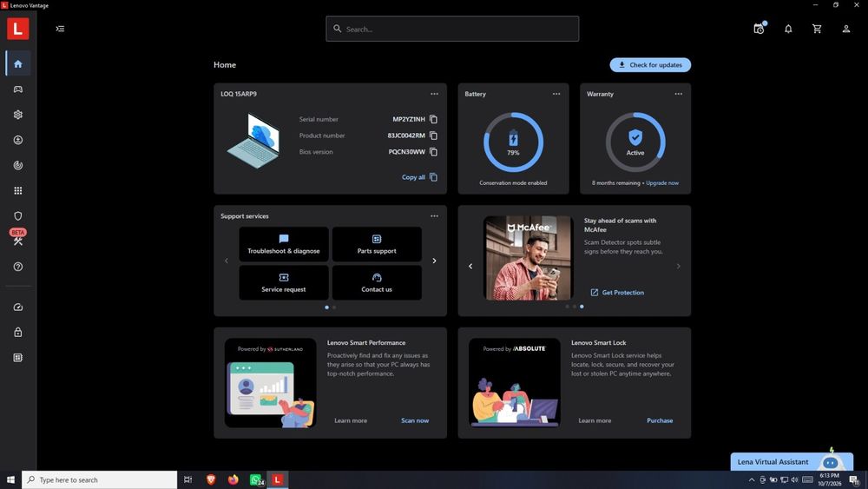This screenshot has height=489, width=868.
Task: Open the Gaming controller sidebar icon
Action: tap(17, 89)
